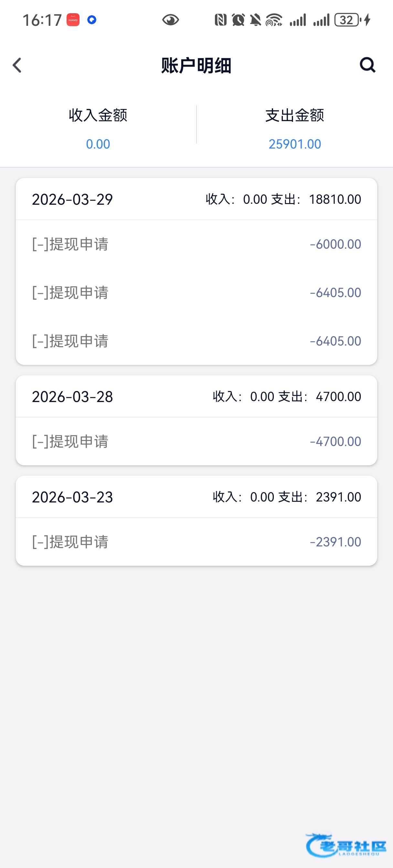Image resolution: width=393 pixels, height=868 pixels.
Task: Open the -4700.00 withdrawal entry
Action: coord(196,441)
